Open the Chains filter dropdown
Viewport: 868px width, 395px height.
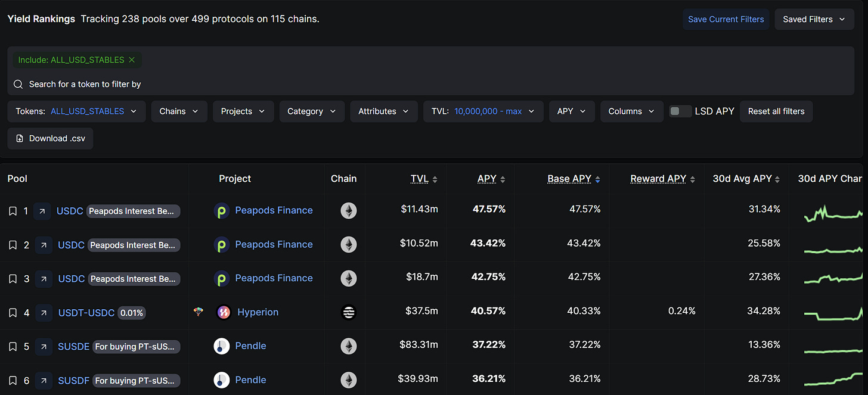tap(179, 111)
